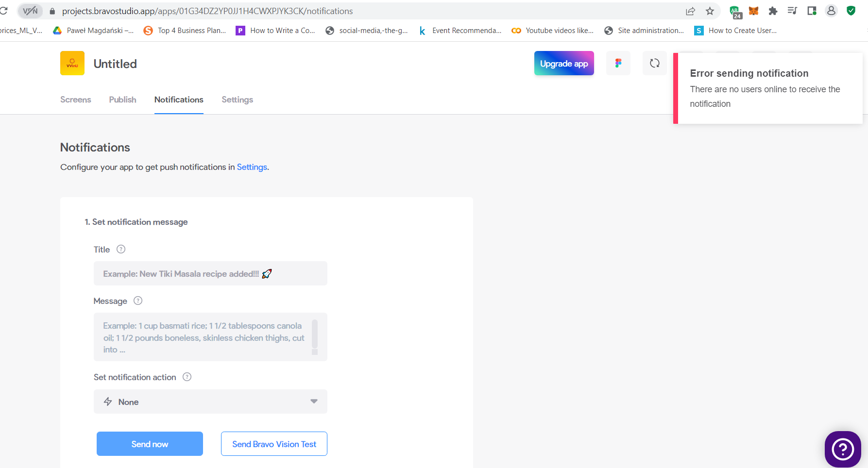This screenshot has height=468, width=868.
Task: Click the extension icon with 24 badge
Action: (735, 12)
